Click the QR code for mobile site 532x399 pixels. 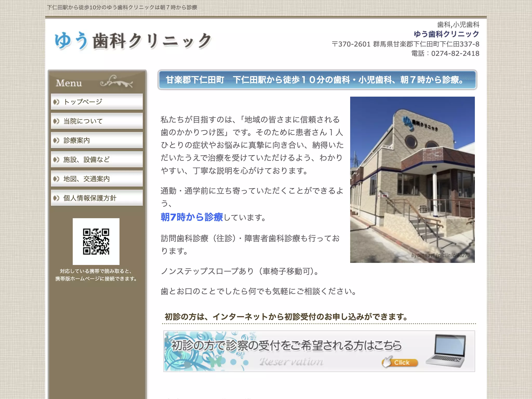(x=96, y=241)
